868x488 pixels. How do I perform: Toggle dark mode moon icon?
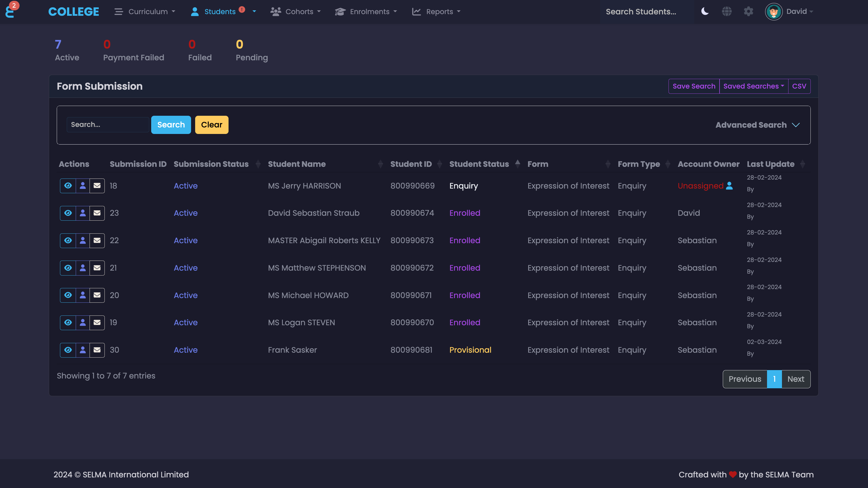(x=705, y=11)
